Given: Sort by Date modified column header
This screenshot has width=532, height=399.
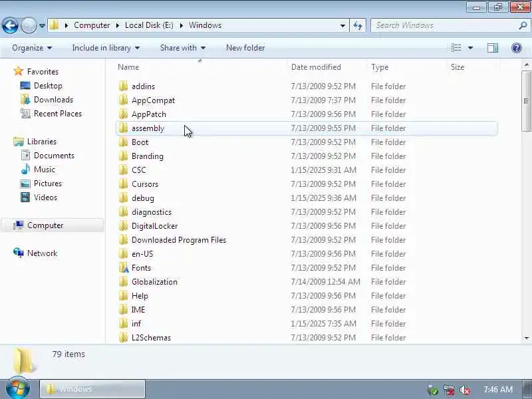Looking at the screenshot, I should pos(316,67).
